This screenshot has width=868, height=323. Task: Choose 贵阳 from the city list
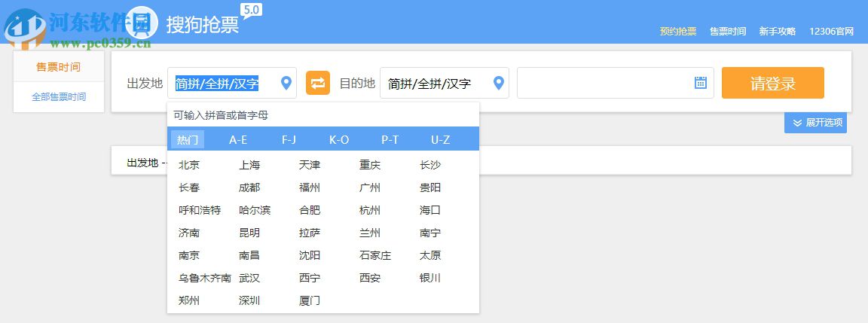(430, 187)
